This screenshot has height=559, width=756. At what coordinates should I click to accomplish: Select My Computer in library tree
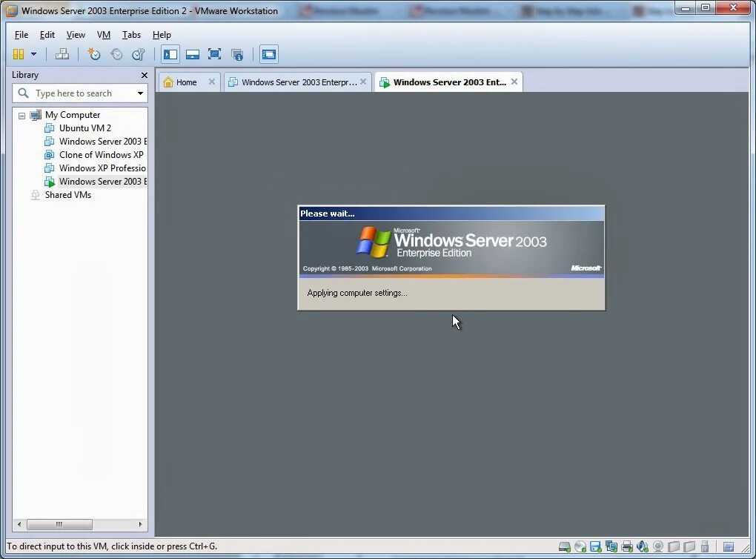pos(73,115)
